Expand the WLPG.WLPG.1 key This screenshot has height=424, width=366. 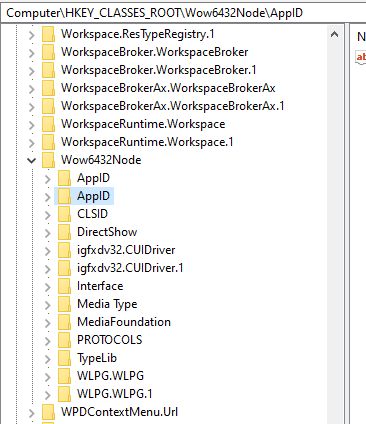[48, 394]
